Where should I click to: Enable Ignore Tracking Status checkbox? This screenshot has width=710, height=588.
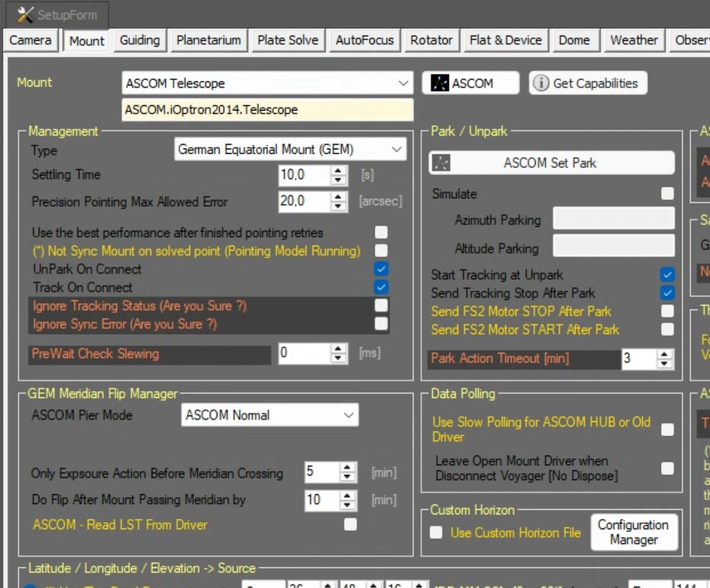click(x=381, y=305)
